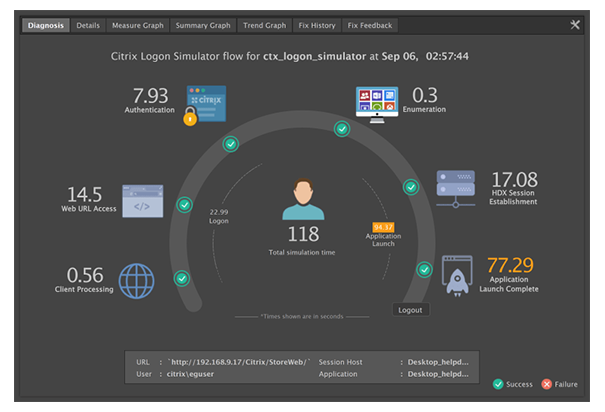Viewport: 605px width, 412px height.
Task: Click the Enumeration monitor apps icon
Action: click(377, 105)
